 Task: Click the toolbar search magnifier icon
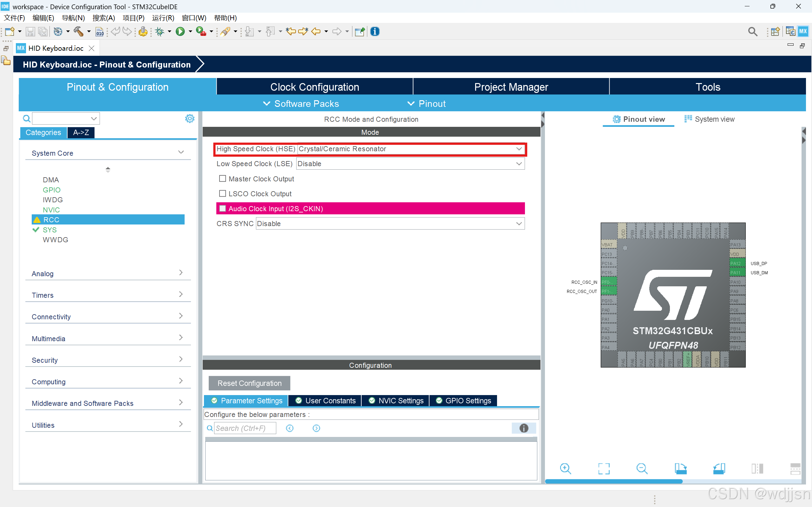(x=752, y=31)
